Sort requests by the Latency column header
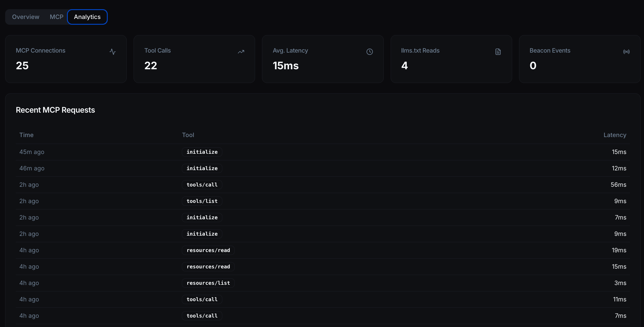 [615, 135]
